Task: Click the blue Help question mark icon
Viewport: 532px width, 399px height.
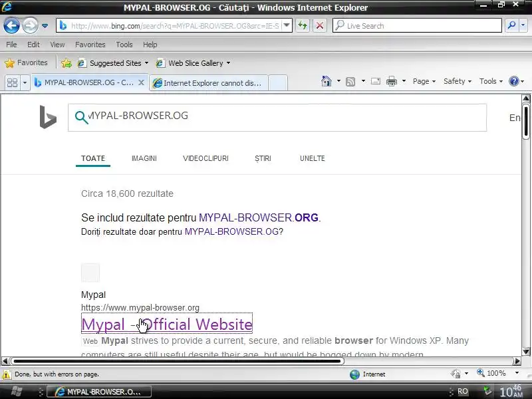Action: coord(513,81)
